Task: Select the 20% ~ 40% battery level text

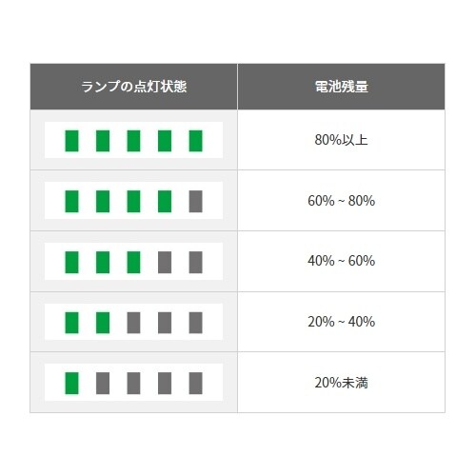Action: [341, 322]
